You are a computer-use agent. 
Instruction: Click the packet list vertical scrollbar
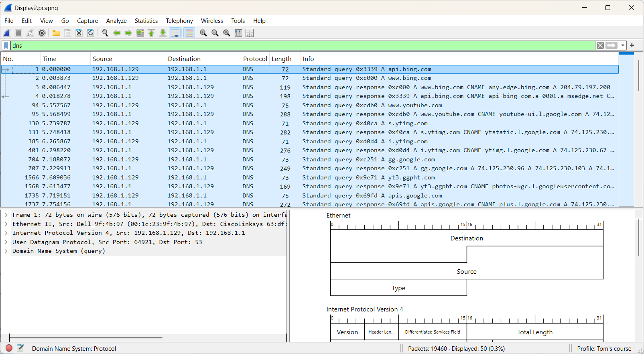tap(638, 76)
